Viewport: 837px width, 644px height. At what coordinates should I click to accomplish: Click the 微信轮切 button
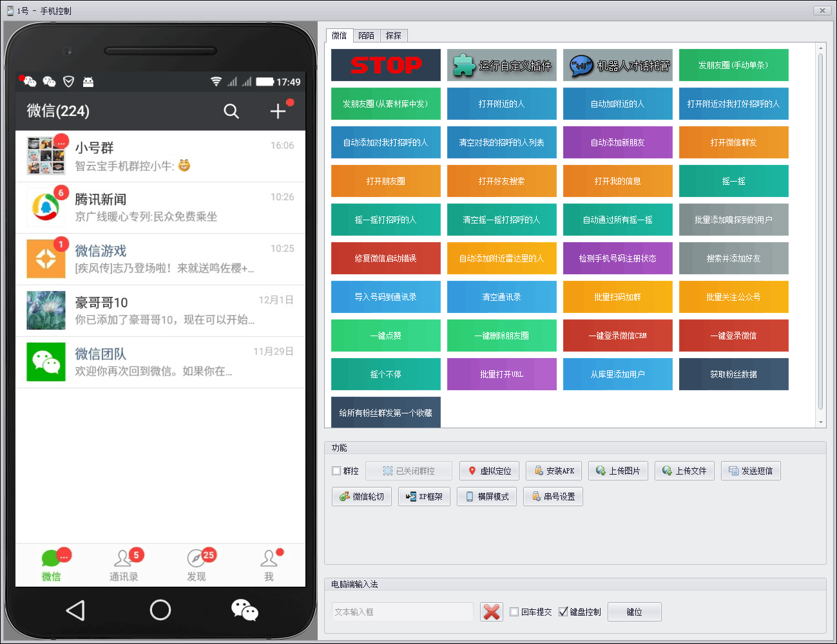click(x=362, y=497)
